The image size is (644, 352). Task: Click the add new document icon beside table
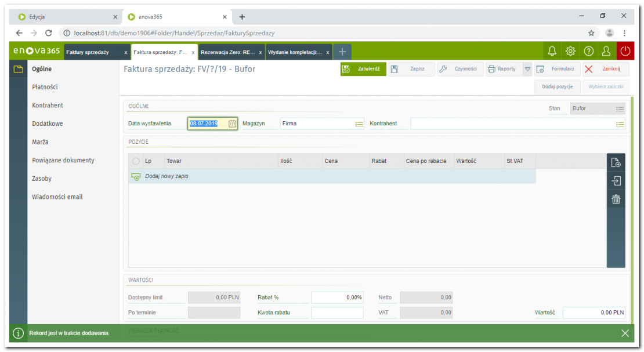point(616,163)
